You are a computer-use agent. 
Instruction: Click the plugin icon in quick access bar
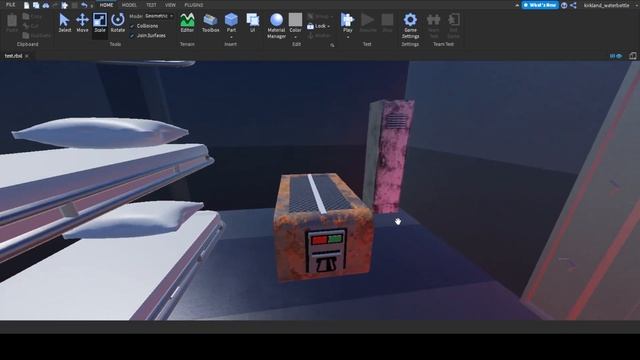click(64, 5)
